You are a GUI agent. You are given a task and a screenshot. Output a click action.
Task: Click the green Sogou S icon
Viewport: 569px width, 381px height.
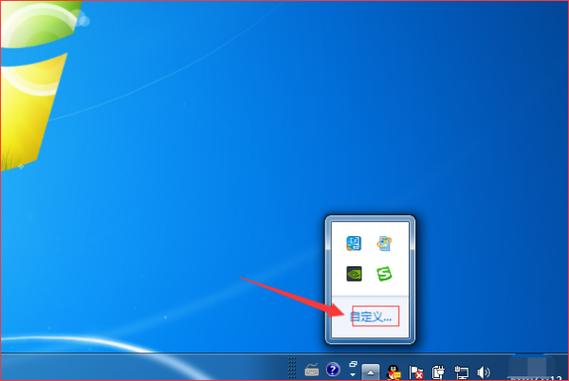pos(384,274)
